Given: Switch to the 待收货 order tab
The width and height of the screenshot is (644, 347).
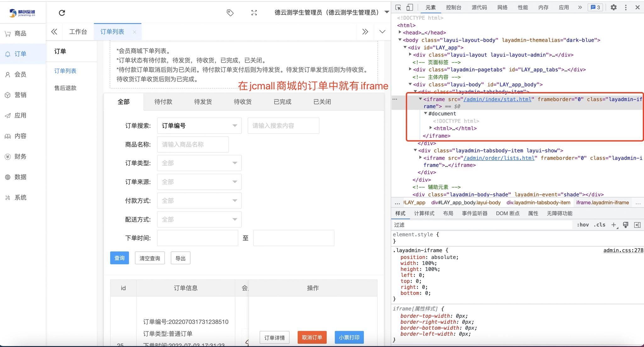Looking at the screenshot, I should click(242, 102).
